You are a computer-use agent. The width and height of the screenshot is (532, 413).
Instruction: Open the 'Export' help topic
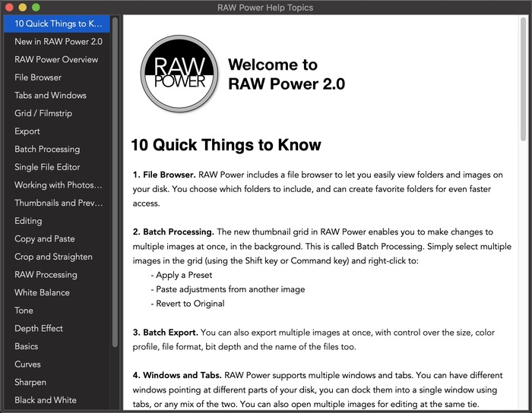pyautogui.click(x=57, y=131)
